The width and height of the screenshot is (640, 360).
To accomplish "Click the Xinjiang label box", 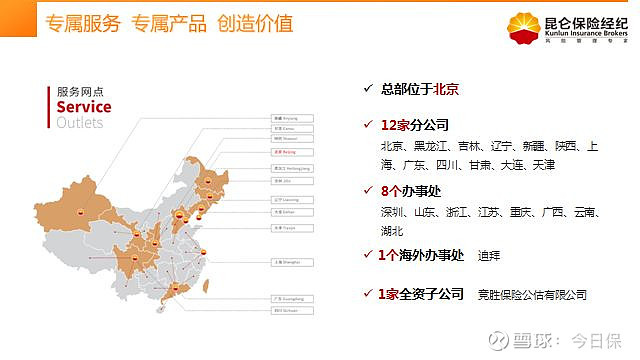I will click(292, 118).
